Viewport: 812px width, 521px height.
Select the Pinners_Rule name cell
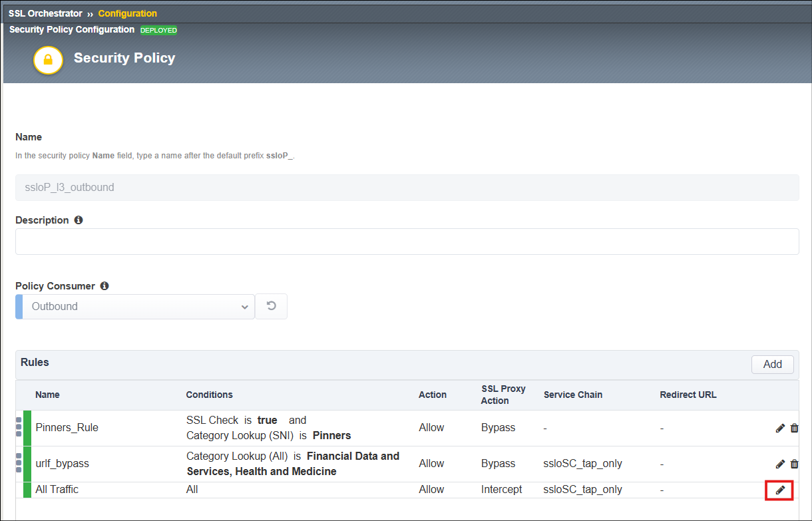[67, 427]
